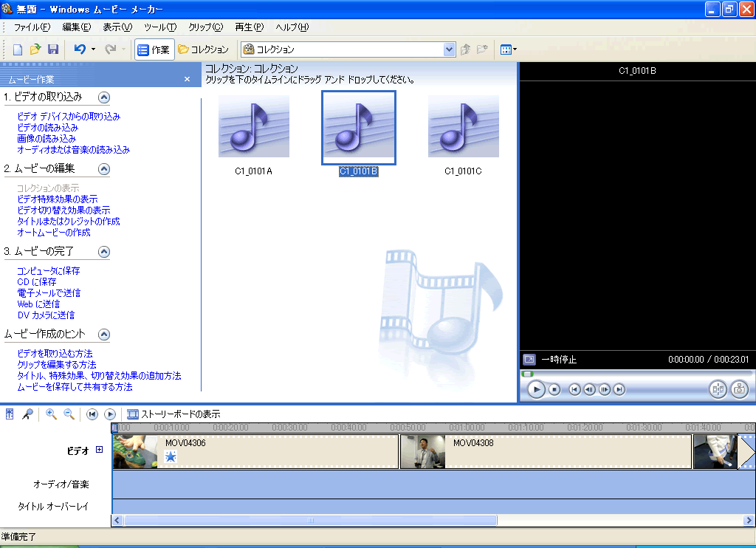
Task: Click the ビデオの読み込み link
Action: pos(47,127)
